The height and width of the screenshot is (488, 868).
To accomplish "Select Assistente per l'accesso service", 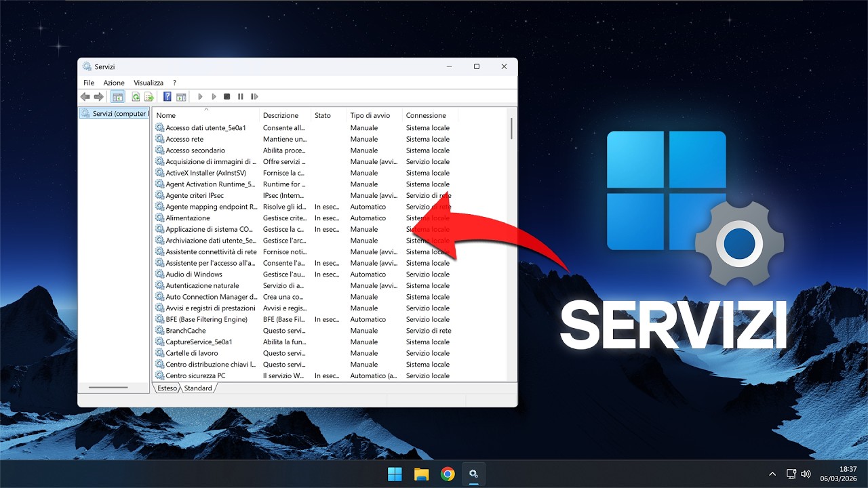I will 210,263.
